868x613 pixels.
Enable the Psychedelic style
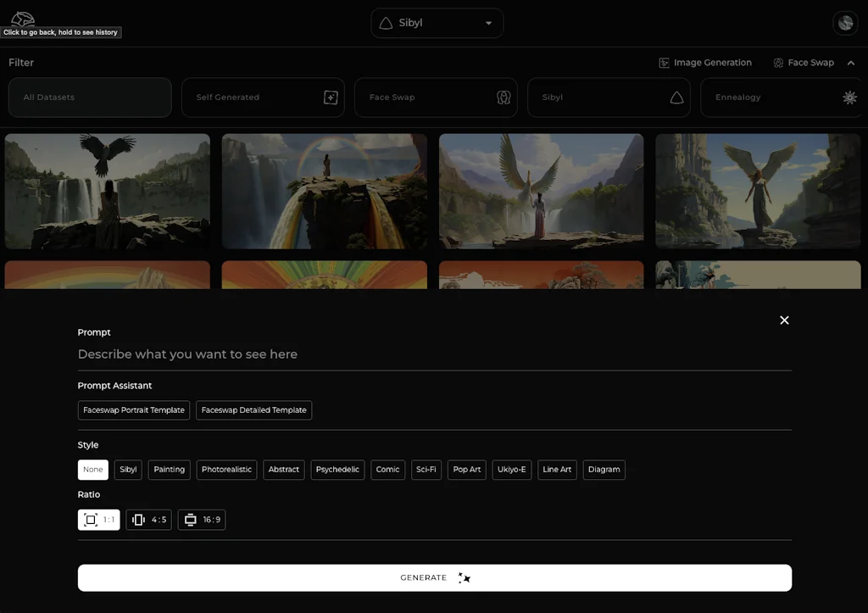(x=337, y=470)
